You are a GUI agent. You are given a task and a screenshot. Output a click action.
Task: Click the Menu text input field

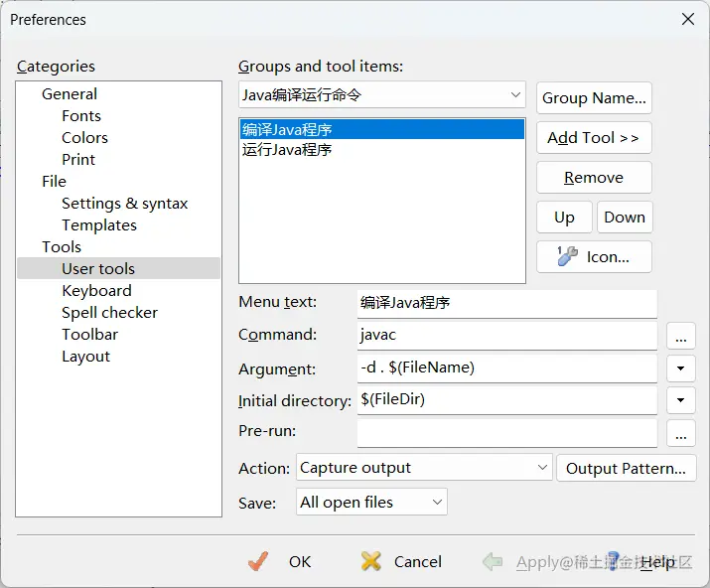(506, 303)
